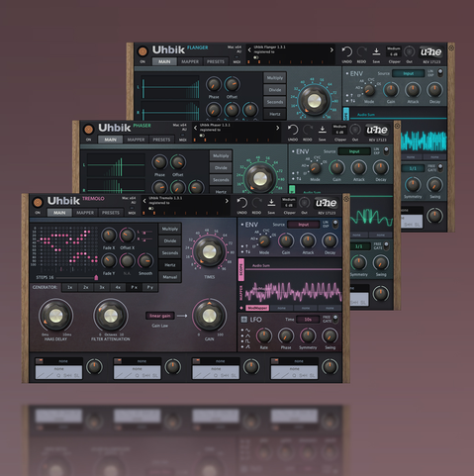Open the ENV Source Input selector in Flanger
Image resolution: width=474 pixels, height=476 pixels.
coord(409,73)
